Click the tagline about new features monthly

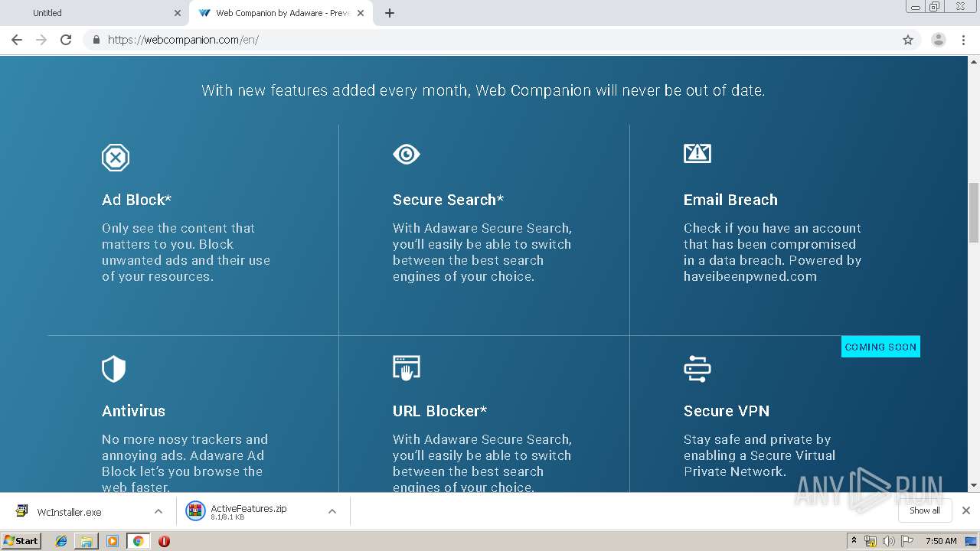(483, 90)
